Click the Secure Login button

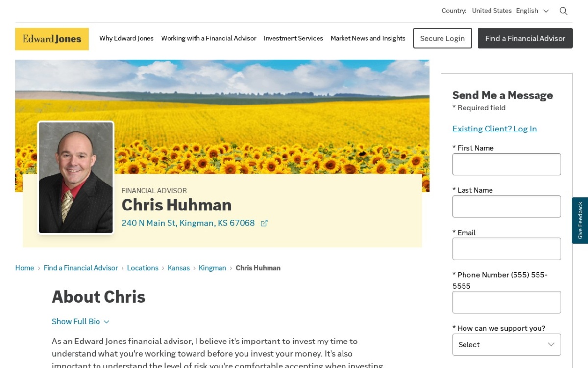click(442, 38)
